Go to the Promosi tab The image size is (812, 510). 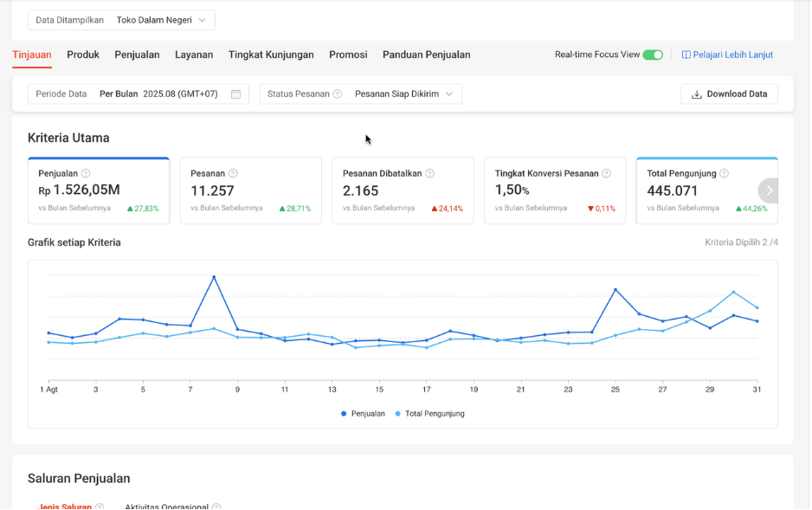[349, 55]
